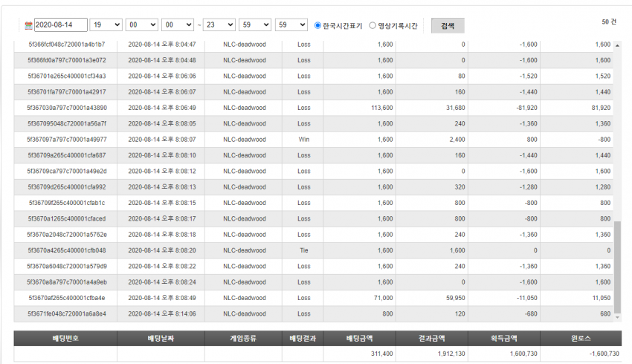632x364 pixels.
Task: Click the total result amount 1,912,130
Action: tap(451, 354)
